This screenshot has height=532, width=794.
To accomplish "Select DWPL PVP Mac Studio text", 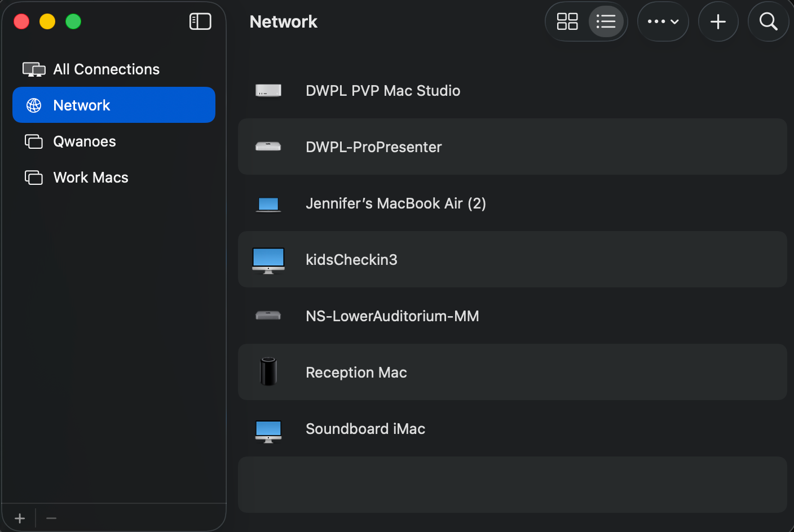I will click(383, 91).
